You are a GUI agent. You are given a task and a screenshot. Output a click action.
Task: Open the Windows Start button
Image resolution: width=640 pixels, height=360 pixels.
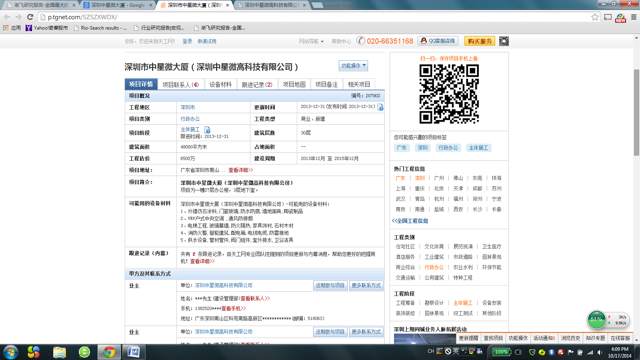[x=10, y=352]
